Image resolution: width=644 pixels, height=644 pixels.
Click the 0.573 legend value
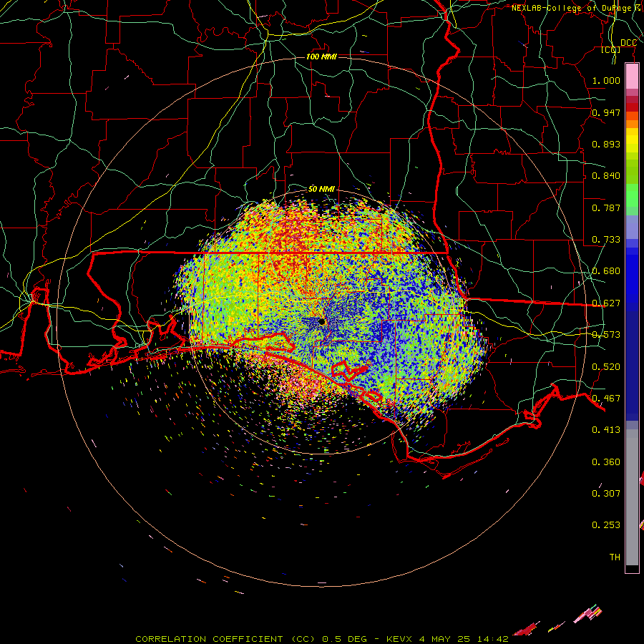point(606,335)
